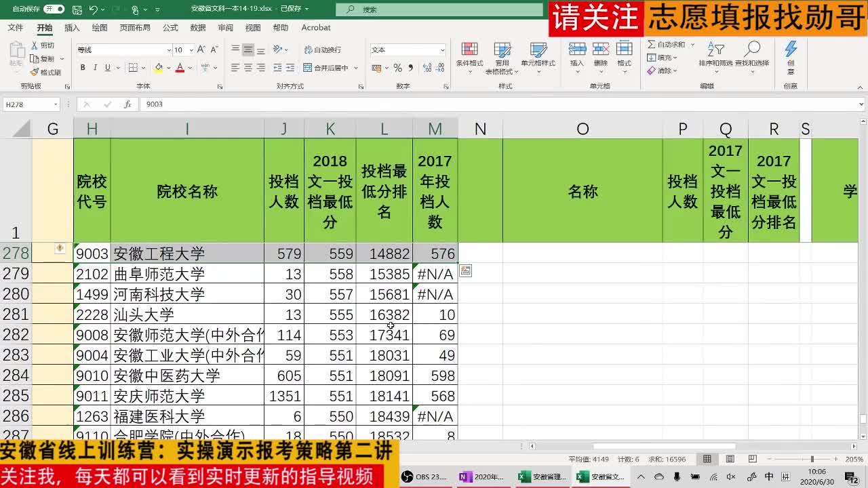Click the Cut (剪切) scissors button

pyautogui.click(x=43, y=45)
